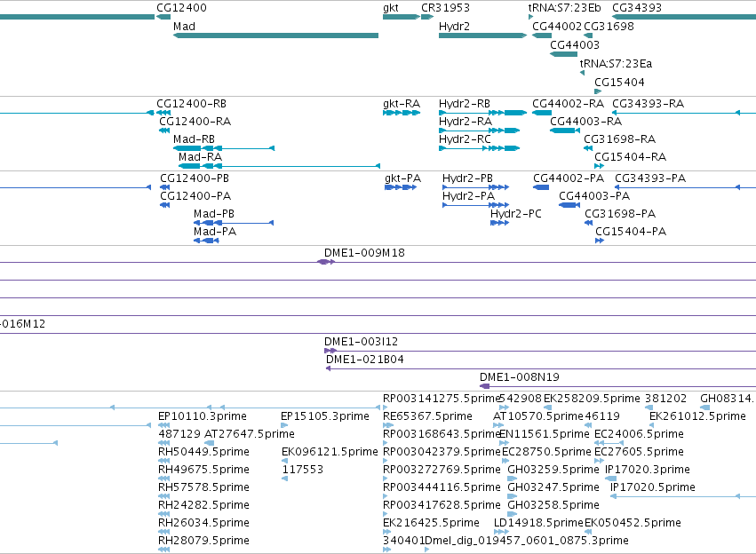Select protein Hydr2-PA
This screenshot has width=756, height=554.
pos(476,205)
